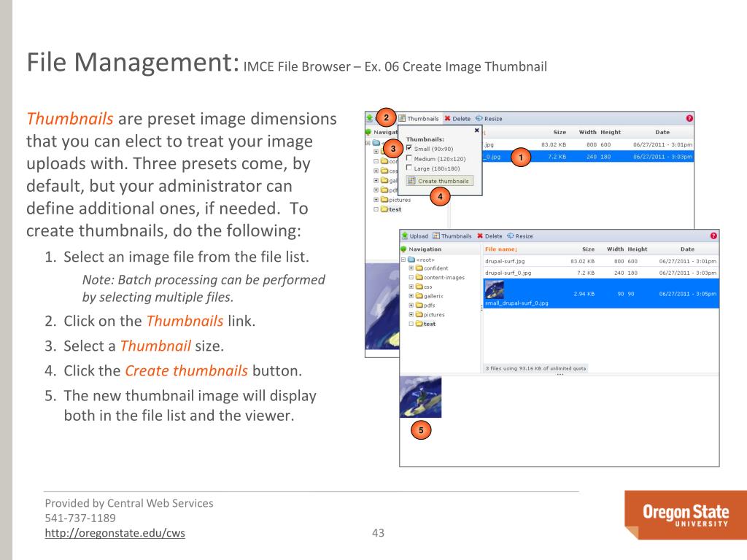Click Resize in the lower browser window toolbar
This screenshot has width=747, height=560.
519,236
